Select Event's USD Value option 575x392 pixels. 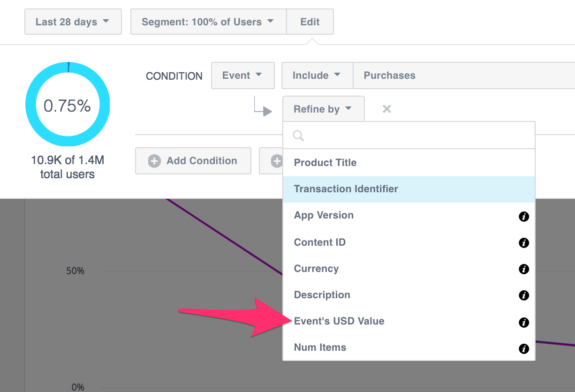(x=339, y=321)
